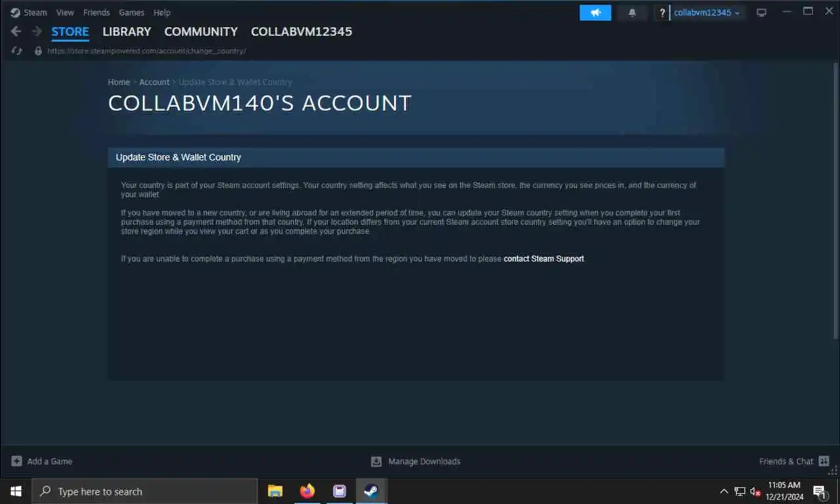Click the muted volume tray icon
The height and width of the screenshot is (504, 840).
[755, 491]
